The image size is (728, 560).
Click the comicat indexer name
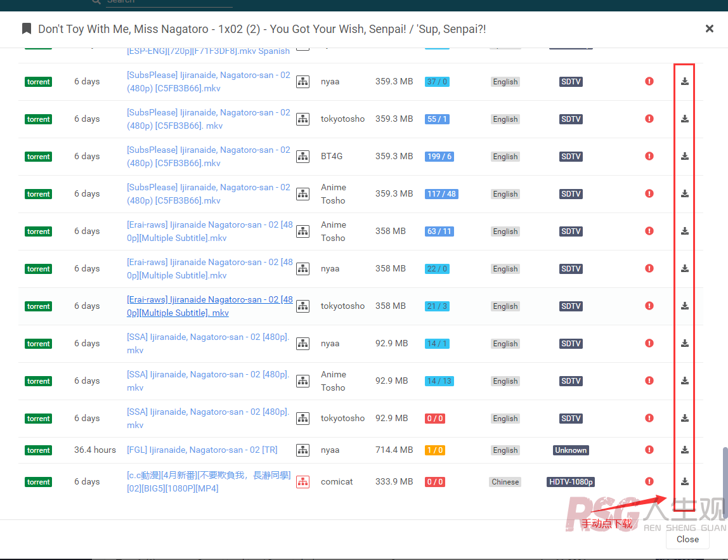pyautogui.click(x=337, y=481)
